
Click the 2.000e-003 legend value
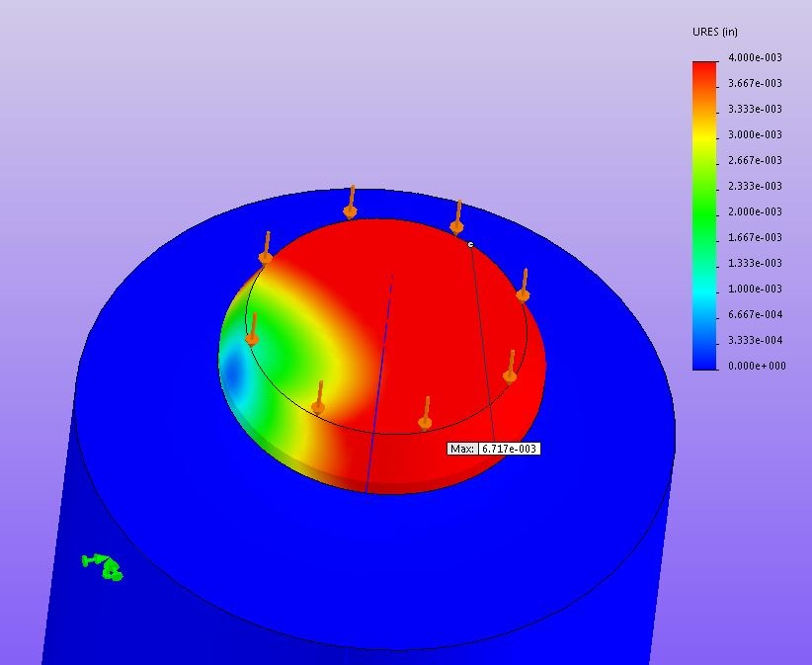[x=755, y=211]
